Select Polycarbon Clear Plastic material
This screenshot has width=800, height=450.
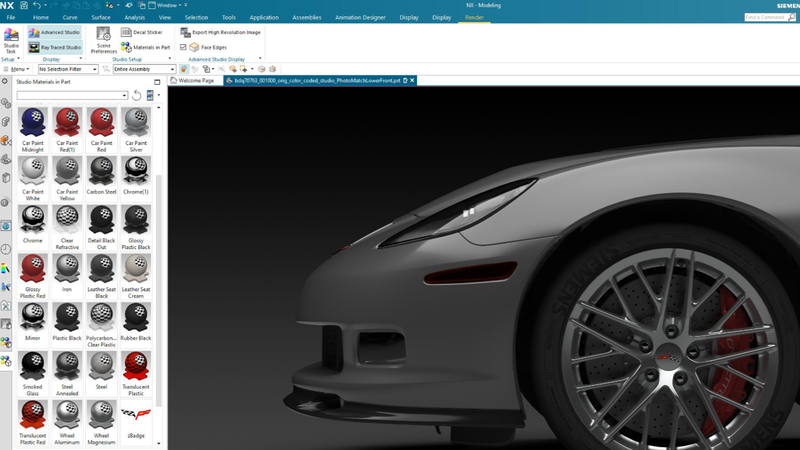[102, 325]
